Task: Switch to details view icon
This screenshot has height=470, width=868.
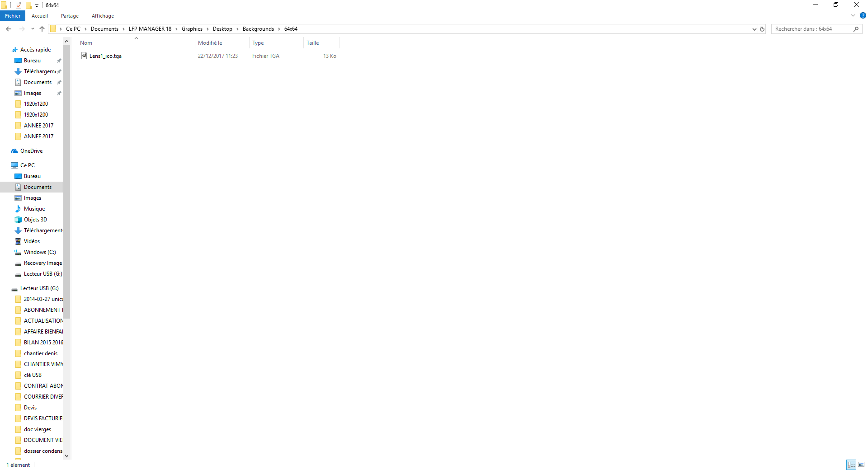Action: point(851,465)
